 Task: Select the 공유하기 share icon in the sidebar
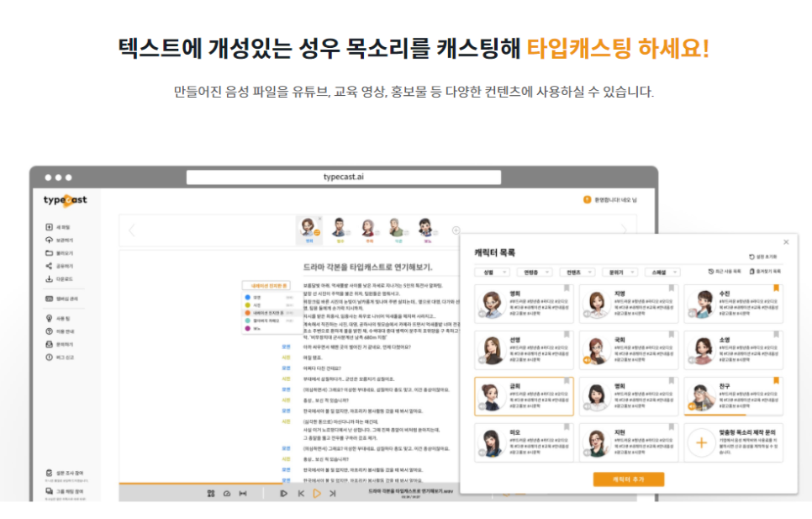pyautogui.click(x=50, y=266)
